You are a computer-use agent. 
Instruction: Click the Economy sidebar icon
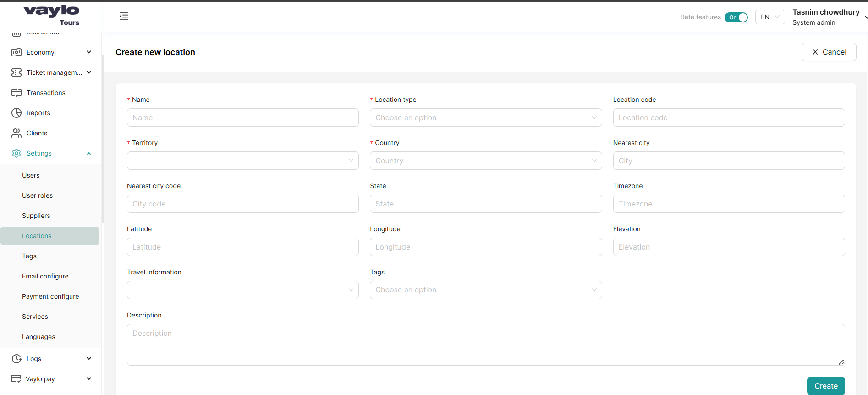tap(16, 52)
